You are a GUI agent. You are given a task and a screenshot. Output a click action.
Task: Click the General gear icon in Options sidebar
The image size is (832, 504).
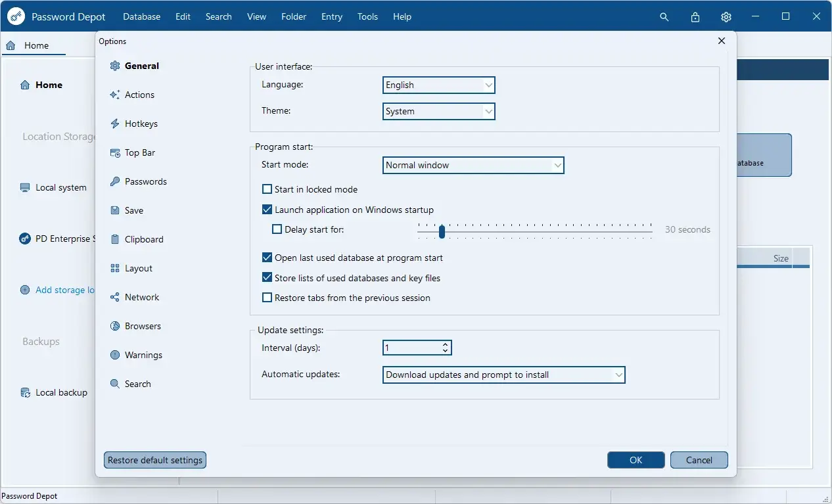point(115,66)
